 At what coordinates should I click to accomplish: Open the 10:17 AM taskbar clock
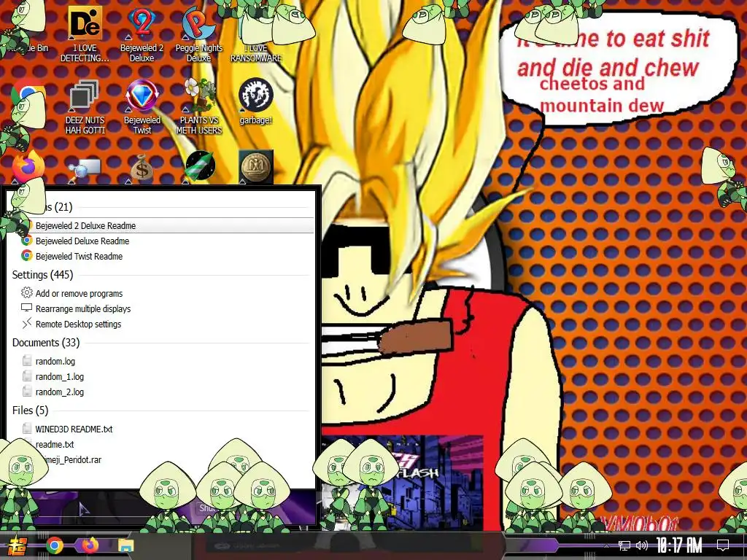point(679,545)
